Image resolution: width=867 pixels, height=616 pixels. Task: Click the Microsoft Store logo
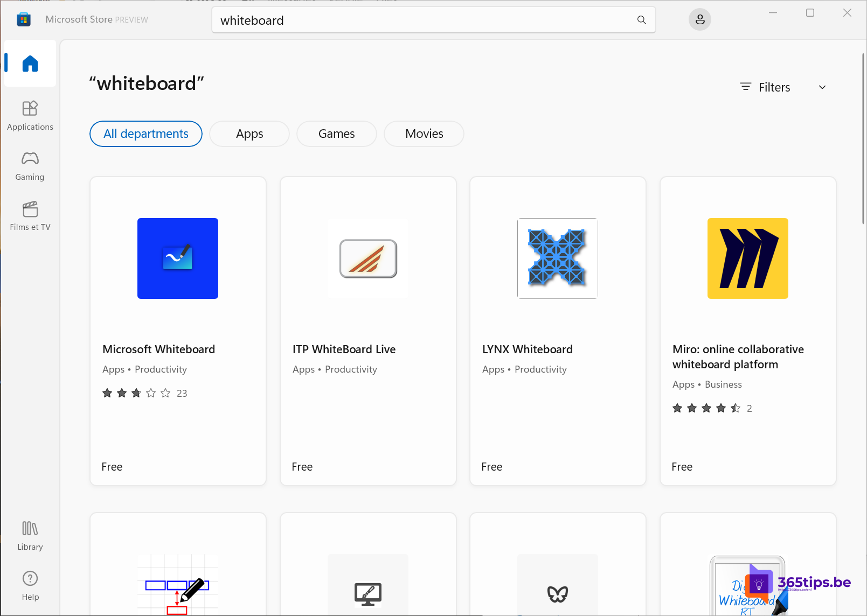(x=23, y=19)
